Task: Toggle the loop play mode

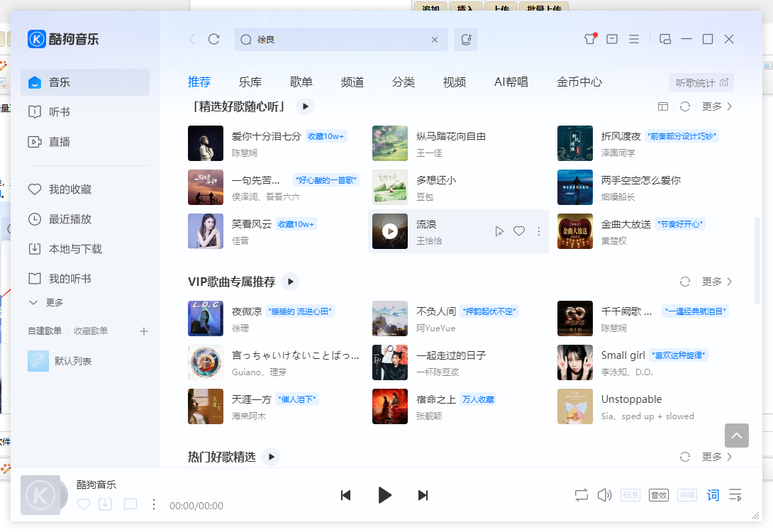Action: pos(582,495)
